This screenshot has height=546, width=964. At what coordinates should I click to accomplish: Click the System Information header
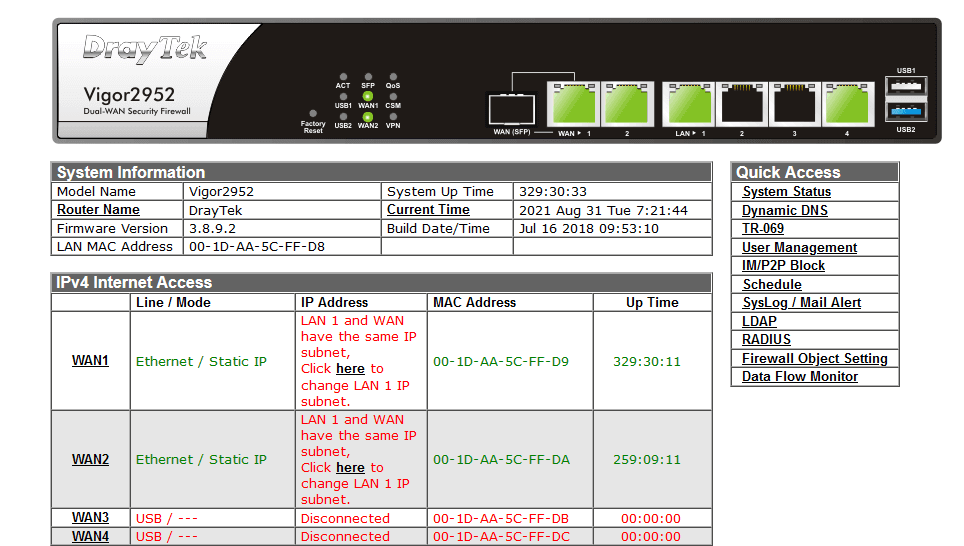point(381,172)
